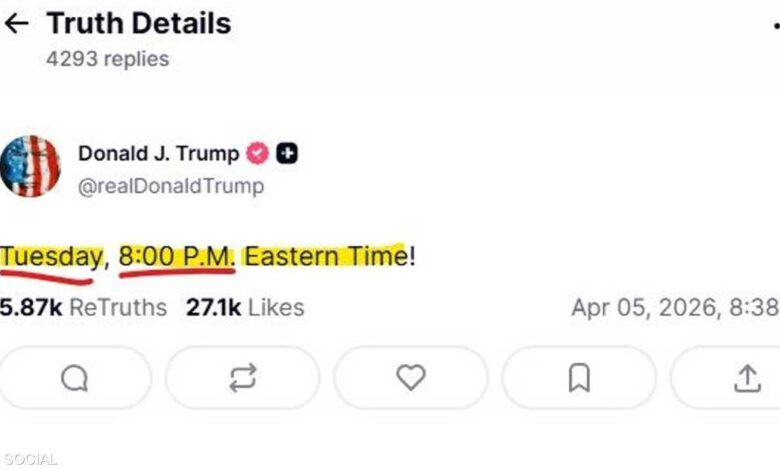Click the 4293 replies count
Image resolution: width=780 pixels, height=470 pixels.
point(107,59)
